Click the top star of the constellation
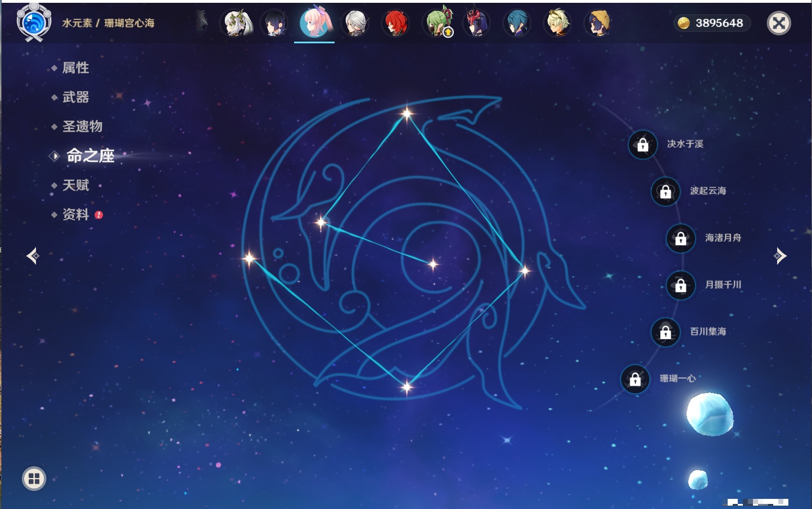The width and height of the screenshot is (812, 509). (x=407, y=114)
